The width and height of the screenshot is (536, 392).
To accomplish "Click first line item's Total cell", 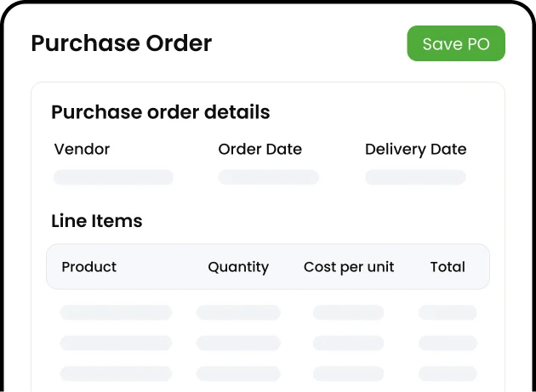I will coord(448,312).
